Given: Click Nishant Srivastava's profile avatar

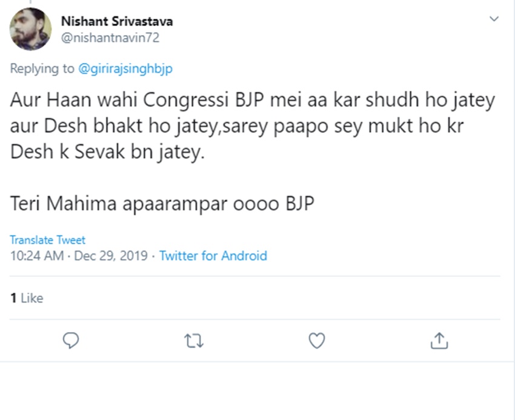Looking at the screenshot, I should (x=31, y=29).
